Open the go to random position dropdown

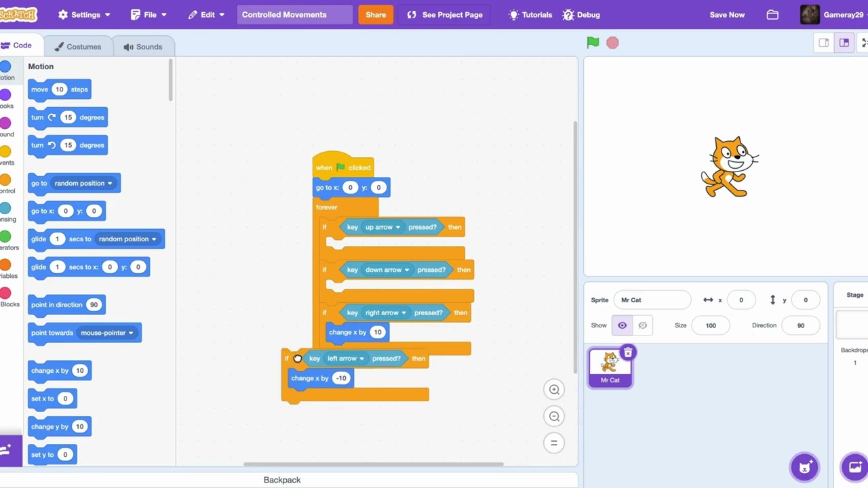pyautogui.click(x=83, y=183)
